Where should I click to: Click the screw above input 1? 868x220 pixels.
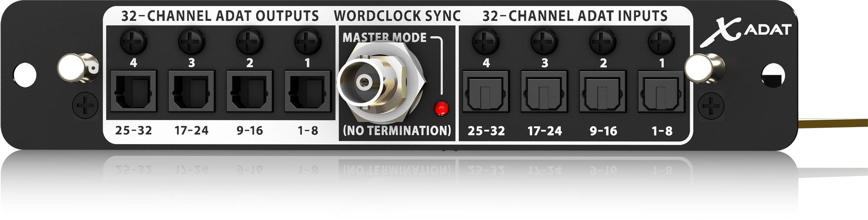coord(661,42)
